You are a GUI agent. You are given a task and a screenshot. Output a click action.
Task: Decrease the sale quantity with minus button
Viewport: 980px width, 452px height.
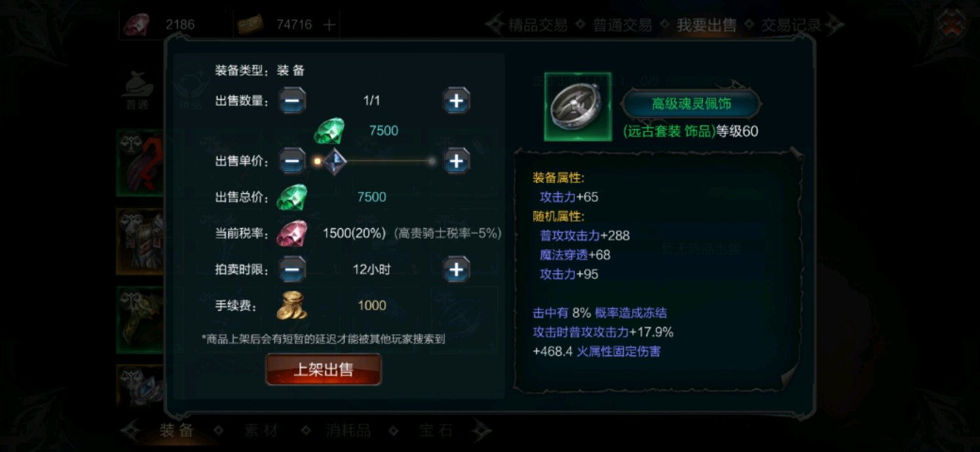293,101
